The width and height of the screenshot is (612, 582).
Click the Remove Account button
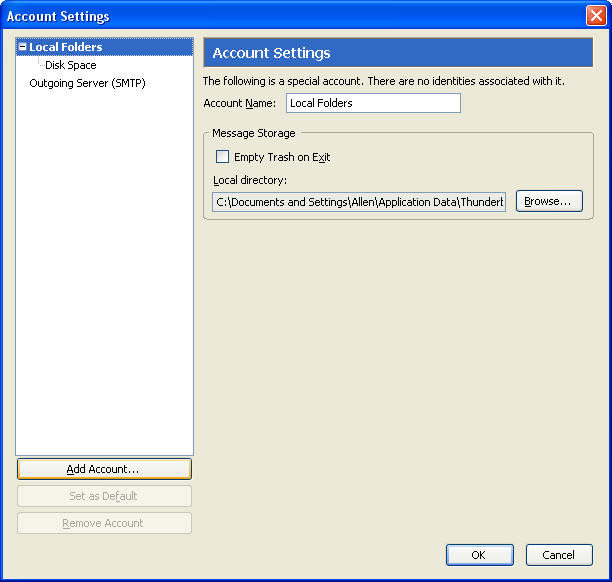[104, 523]
